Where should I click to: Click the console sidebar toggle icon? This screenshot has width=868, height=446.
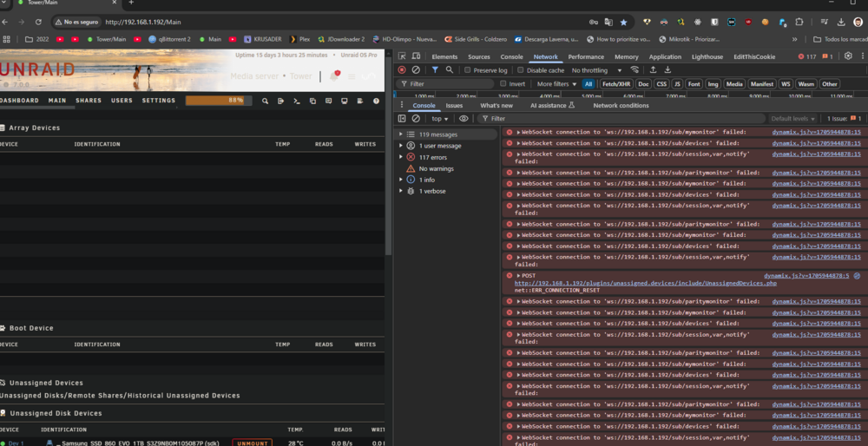tap(402, 118)
